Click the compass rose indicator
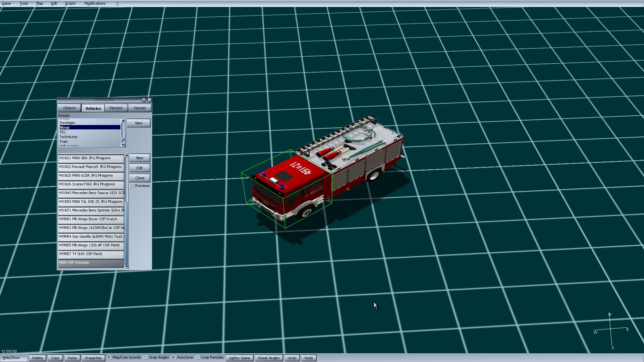The height and width of the screenshot is (362, 644). [x=611, y=331]
